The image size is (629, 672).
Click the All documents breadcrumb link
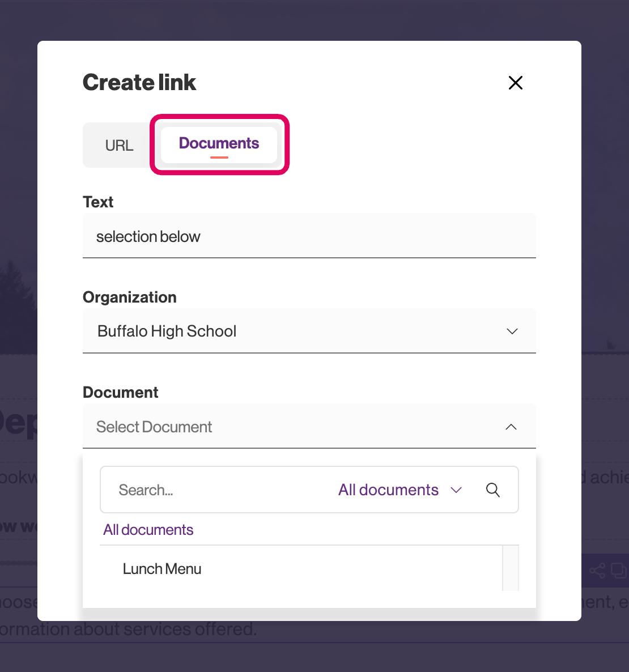tap(148, 530)
